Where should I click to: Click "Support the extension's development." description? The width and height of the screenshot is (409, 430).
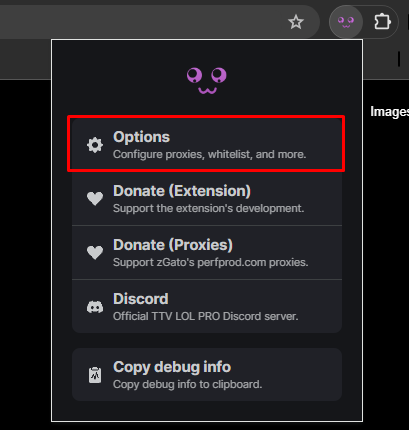click(x=209, y=208)
